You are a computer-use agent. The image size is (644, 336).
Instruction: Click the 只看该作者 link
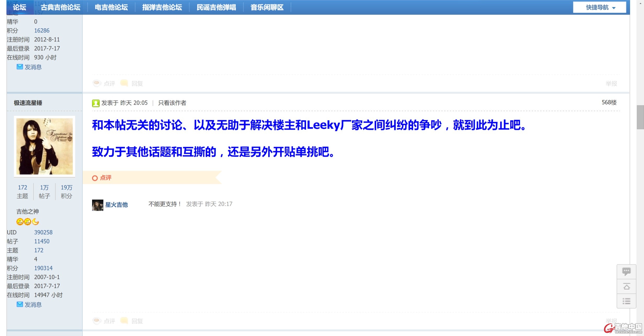(172, 103)
